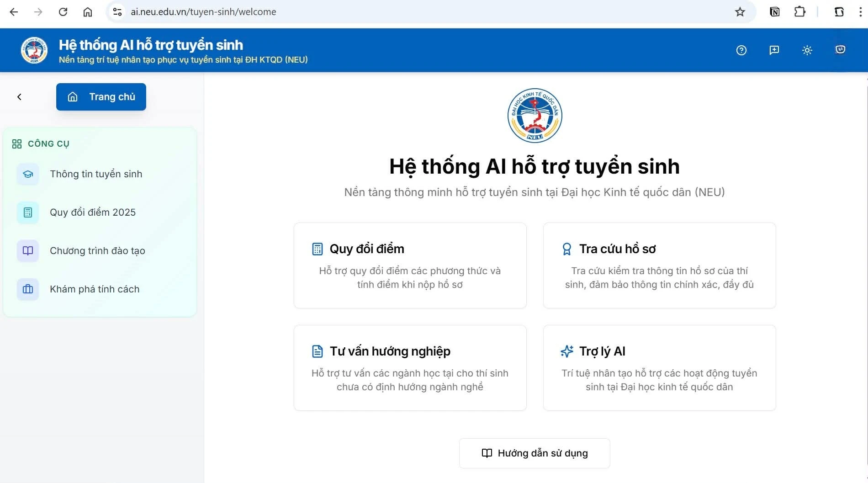Click the open book icon beside Chương trình đào tạo
868x483 pixels.
(x=28, y=251)
